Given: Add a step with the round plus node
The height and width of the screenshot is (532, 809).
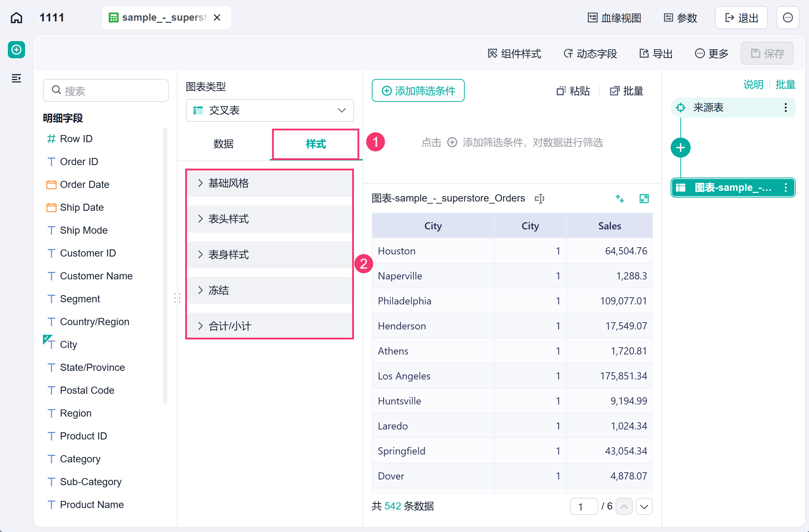Looking at the screenshot, I should [681, 148].
